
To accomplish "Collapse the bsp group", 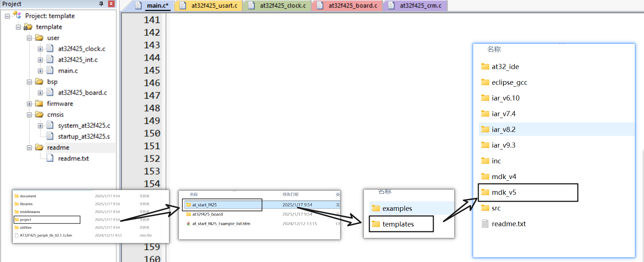I will coord(29,82).
